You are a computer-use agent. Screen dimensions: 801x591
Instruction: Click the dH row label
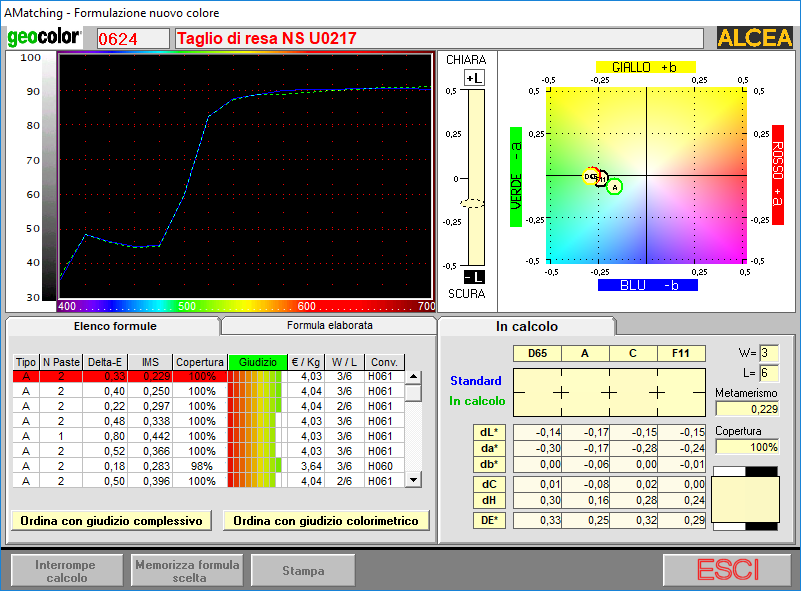(x=489, y=500)
